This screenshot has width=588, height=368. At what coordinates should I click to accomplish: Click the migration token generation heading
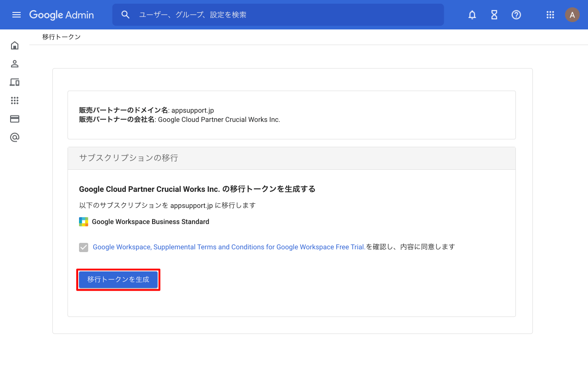(197, 189)
